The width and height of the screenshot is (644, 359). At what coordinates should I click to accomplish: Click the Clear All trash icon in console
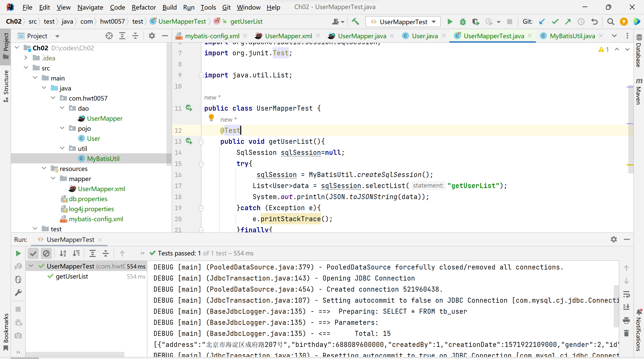point(626,333)
